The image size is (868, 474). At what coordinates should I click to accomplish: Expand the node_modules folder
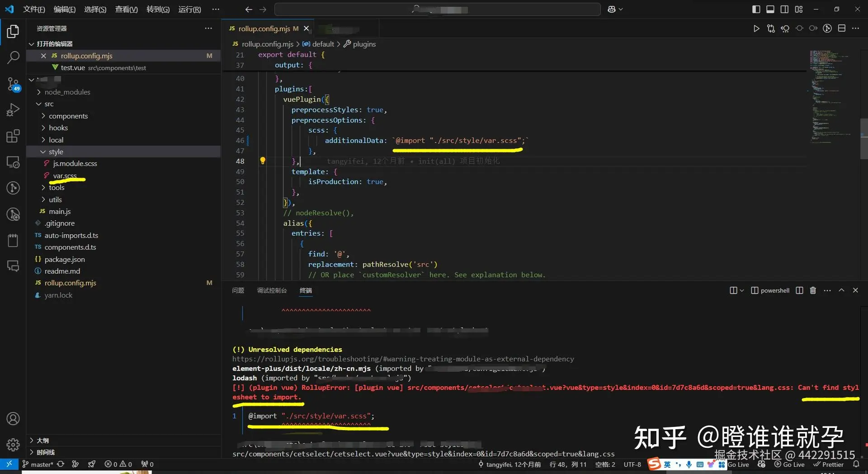(x=67, y=92)
